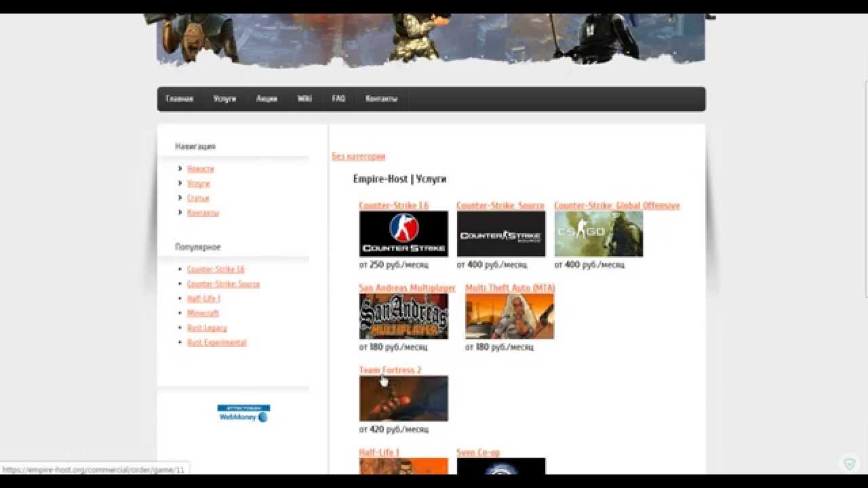
Task: Open Статьи link in sidebar navigation
Action: point(198,198)
